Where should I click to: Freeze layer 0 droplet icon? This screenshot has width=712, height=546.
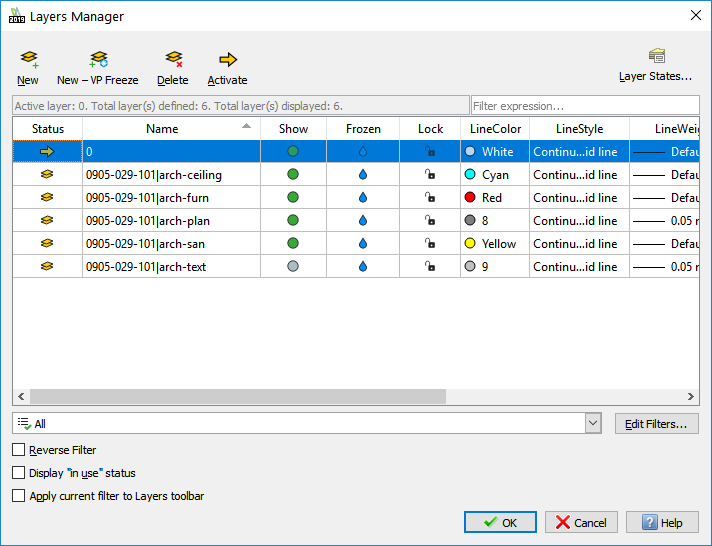pos(363,151)
